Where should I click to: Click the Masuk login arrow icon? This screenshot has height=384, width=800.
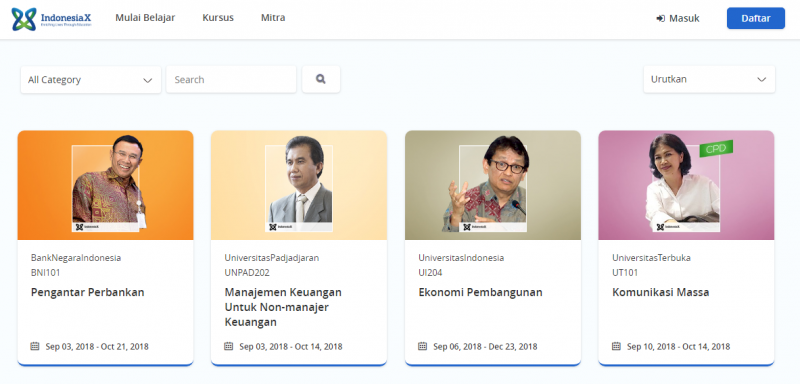(660, 18)
